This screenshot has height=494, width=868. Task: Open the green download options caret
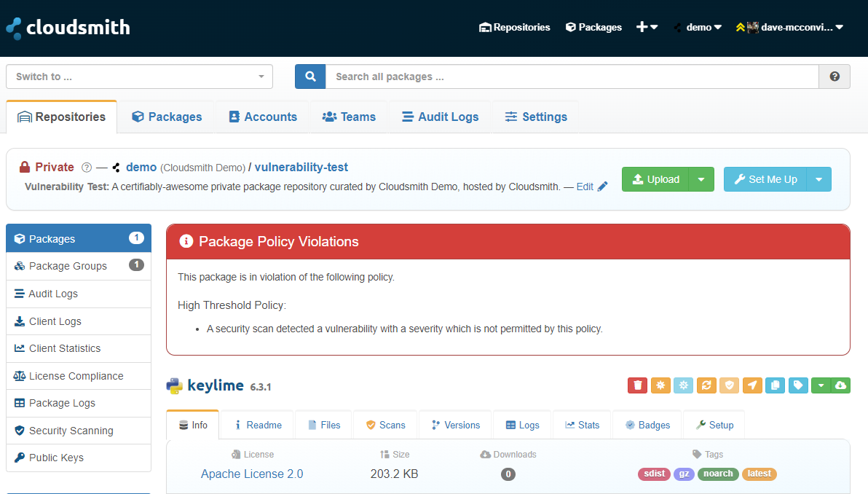tap(821, 385)
